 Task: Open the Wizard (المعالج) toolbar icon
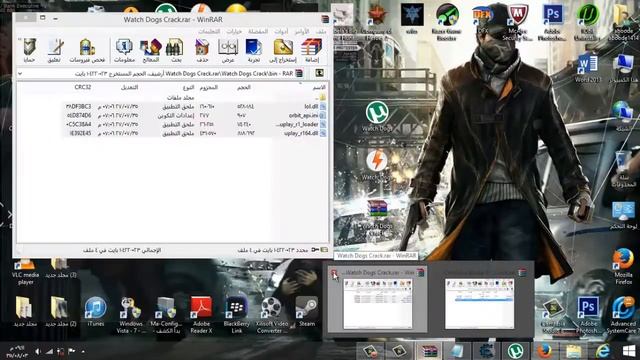tap(151, 51)
